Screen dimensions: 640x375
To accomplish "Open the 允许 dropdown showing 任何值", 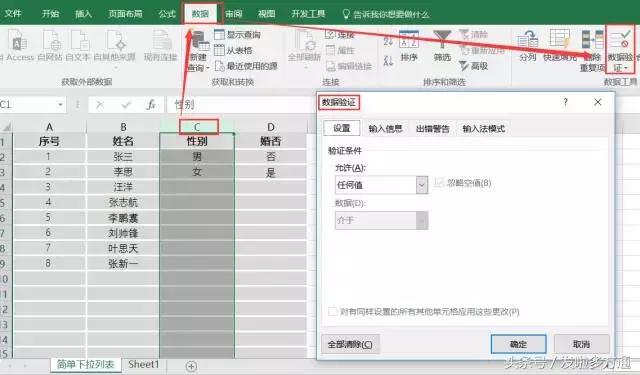I will (x=381, y=185).
